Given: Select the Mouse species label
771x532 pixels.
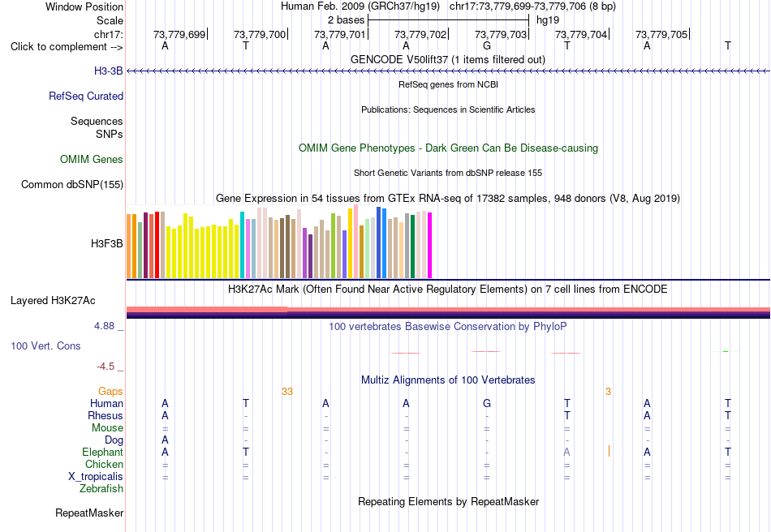Looking at the screenshot, I should point(107,428).
